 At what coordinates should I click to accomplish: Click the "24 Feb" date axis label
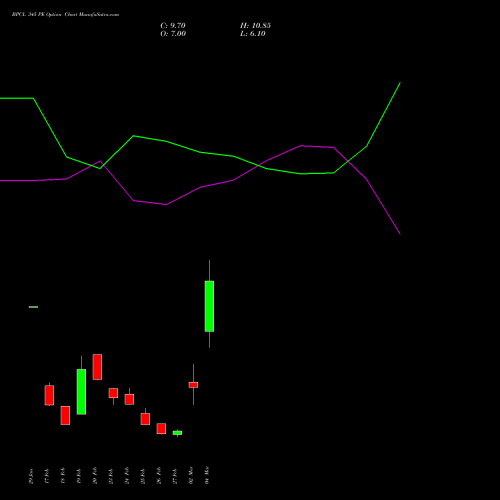pos(127,476)
